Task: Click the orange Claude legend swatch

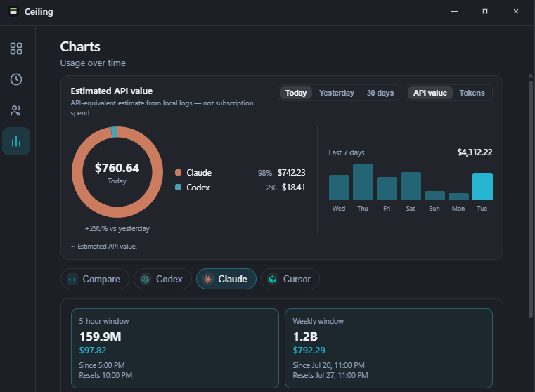Action: [178, 173]
